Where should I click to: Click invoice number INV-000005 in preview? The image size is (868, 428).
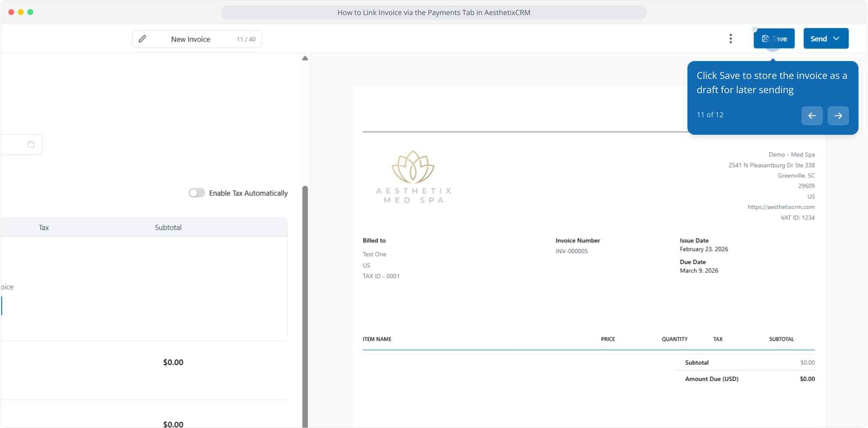pos(571,251)
